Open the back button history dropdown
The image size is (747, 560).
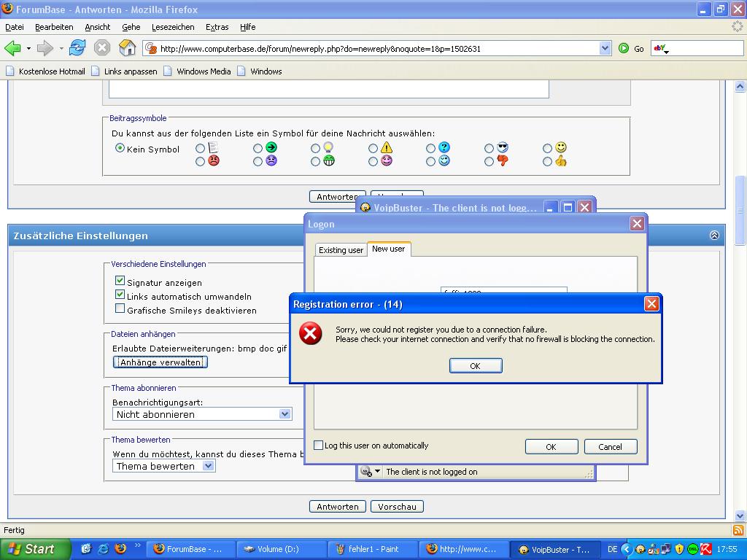[28, 49]
